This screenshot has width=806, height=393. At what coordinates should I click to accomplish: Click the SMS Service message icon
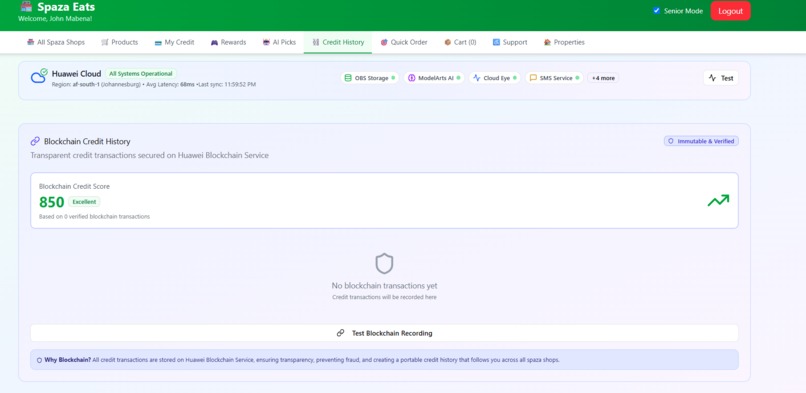pyautogui.click(x=533, y=78)
